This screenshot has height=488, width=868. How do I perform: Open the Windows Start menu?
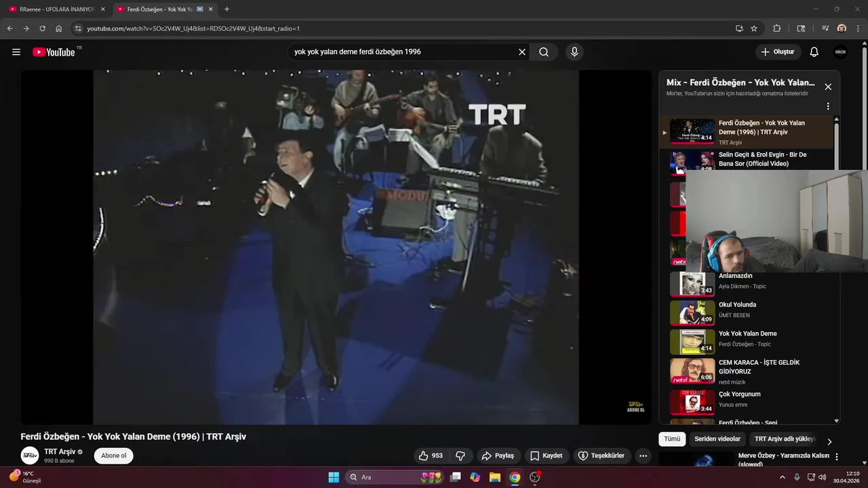click(x=334, y=477)
